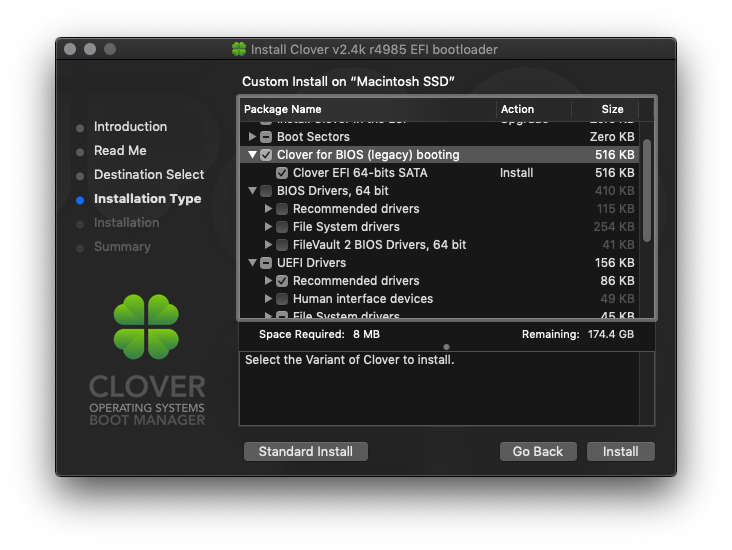Uncheck Clover for BIOS (legacy) booting checkbox
Image resolution: width=732 pixels, height=550 pixels.
click(x=266, y=155)
